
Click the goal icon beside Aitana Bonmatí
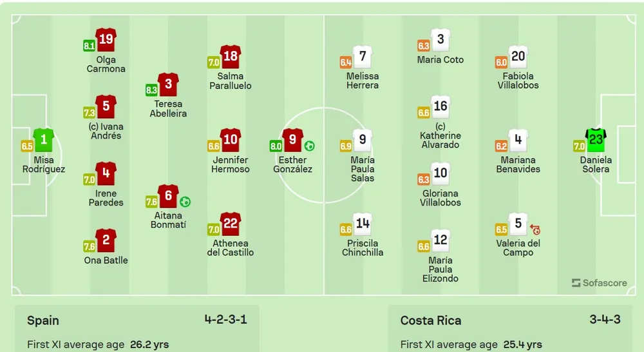(185, 202)
